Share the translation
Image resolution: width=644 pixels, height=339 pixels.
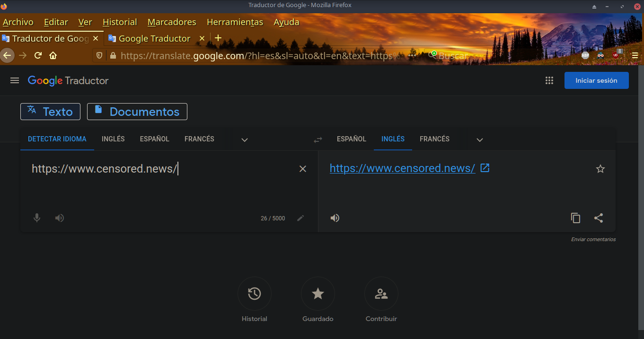pyautogui.click(x=599, y=218)
